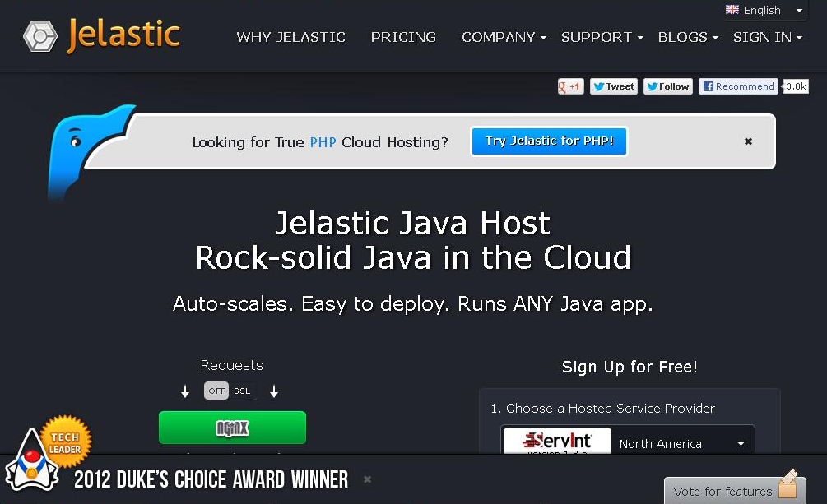Open the Vote for features tab
Viewport: 827px width, 504px height.
[x=735, y=490]
